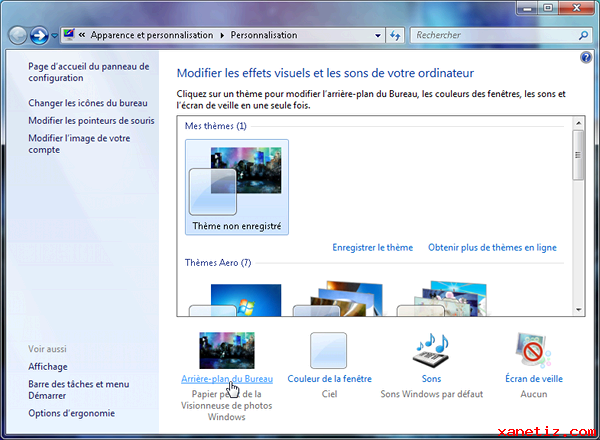Screen dimensions: 600x440
Task: Click Obtenir plus de thèmes en ligne
Action: [492, 248]
